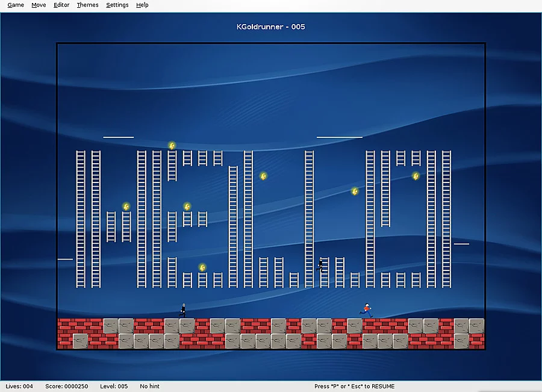The image size is (542, 392).
Task: Click the black-suited enemy standing on the floor
Action: coord(183,311)
